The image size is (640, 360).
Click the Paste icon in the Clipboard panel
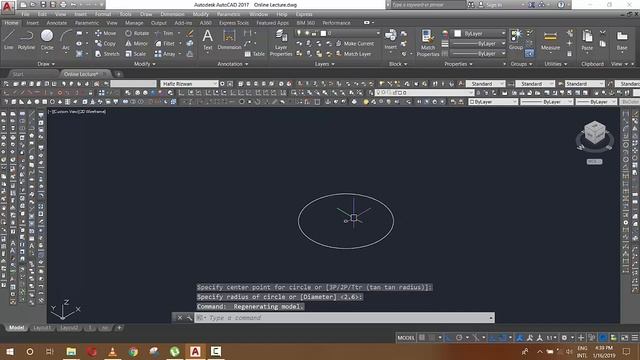[x=587, y=40]
